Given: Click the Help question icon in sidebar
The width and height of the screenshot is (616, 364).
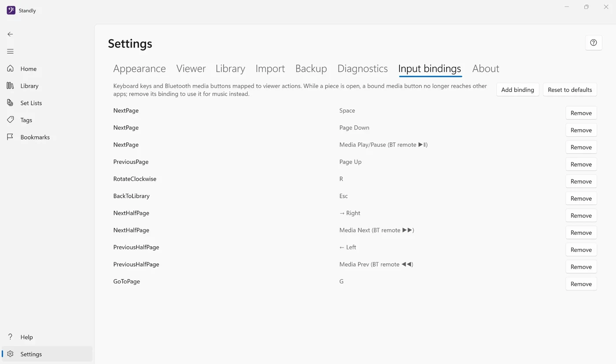Looking at the screenshot, I should 10,337.
